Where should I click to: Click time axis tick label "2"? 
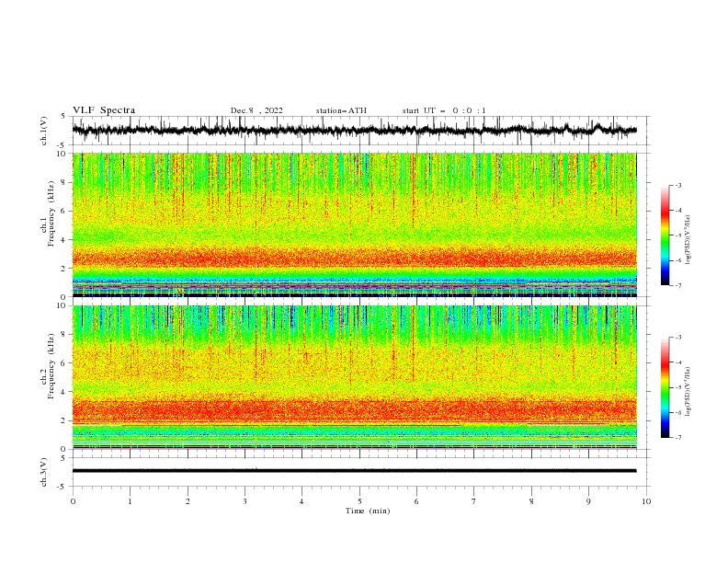coord(188,501)
